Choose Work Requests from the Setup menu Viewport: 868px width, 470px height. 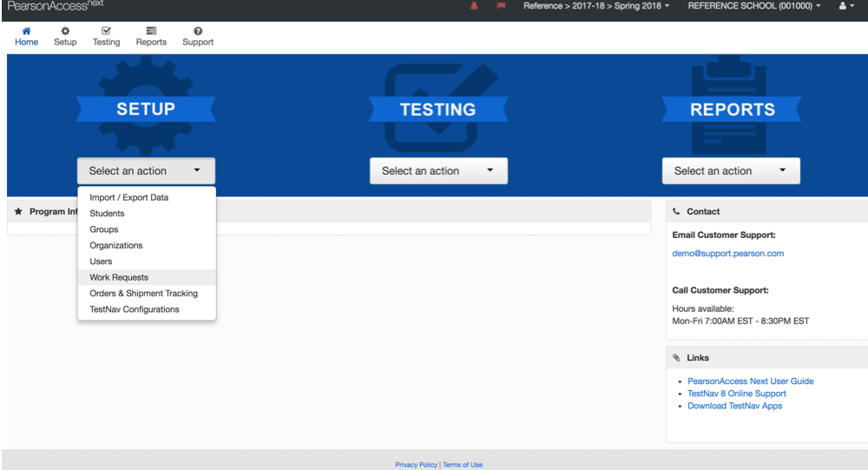147,277
